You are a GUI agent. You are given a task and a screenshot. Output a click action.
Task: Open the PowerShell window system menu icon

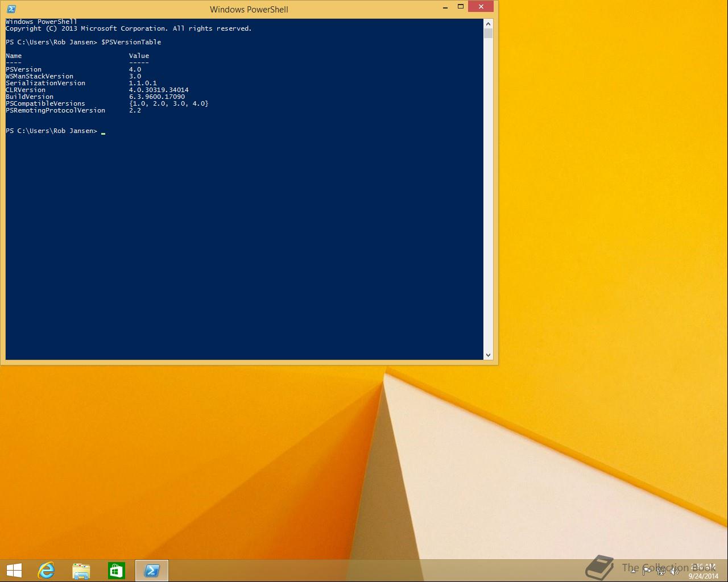tap(11, 9)
